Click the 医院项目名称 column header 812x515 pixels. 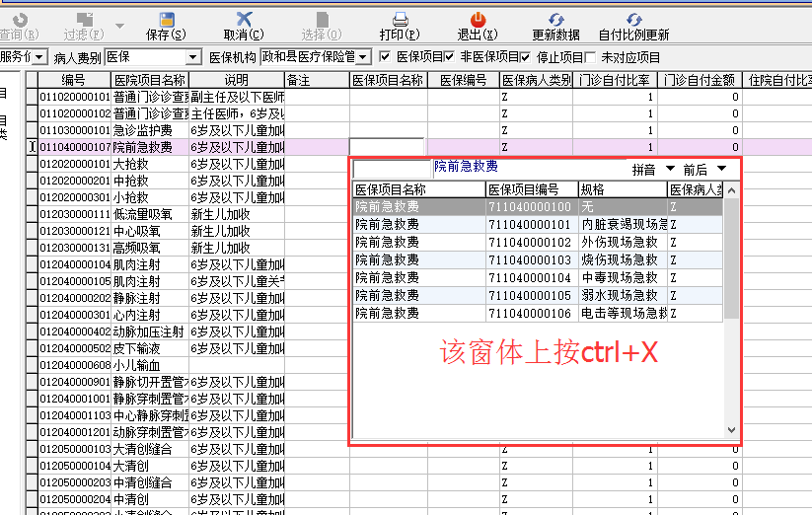[150, 80]
